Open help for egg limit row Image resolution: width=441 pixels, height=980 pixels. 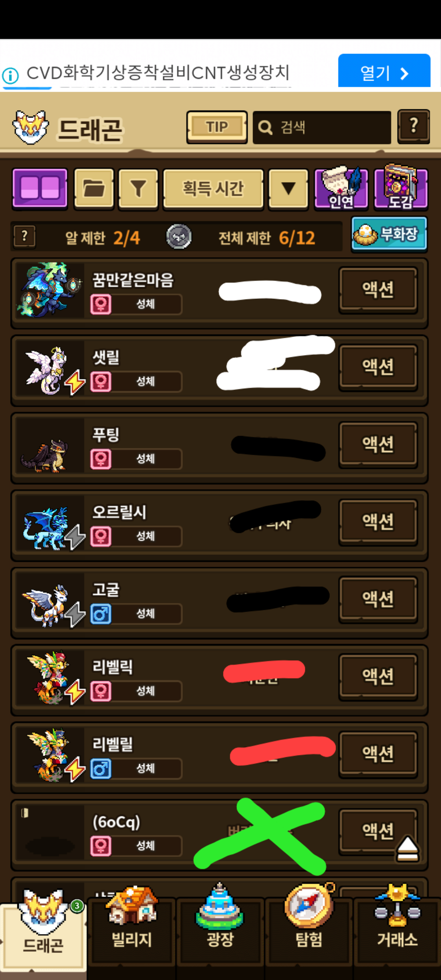pyautogui.click(x=24, y=237)
